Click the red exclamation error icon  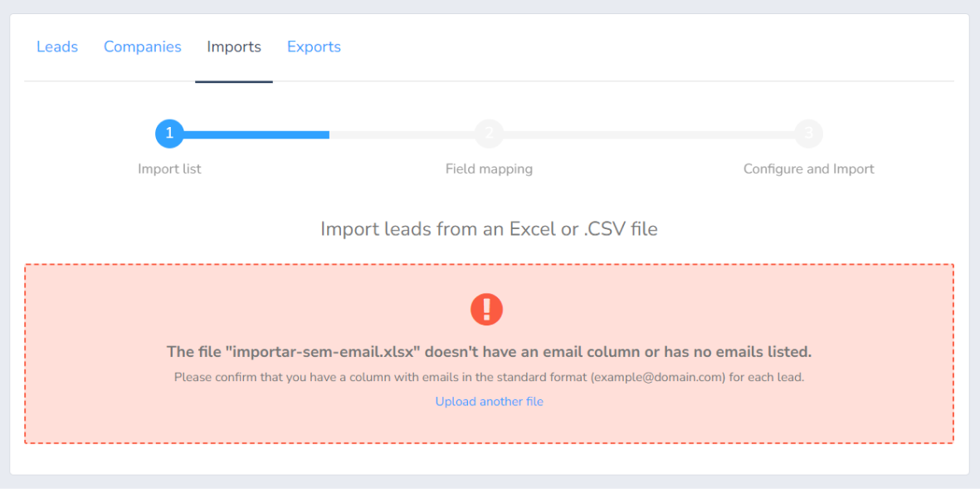(x=488, y=309)
